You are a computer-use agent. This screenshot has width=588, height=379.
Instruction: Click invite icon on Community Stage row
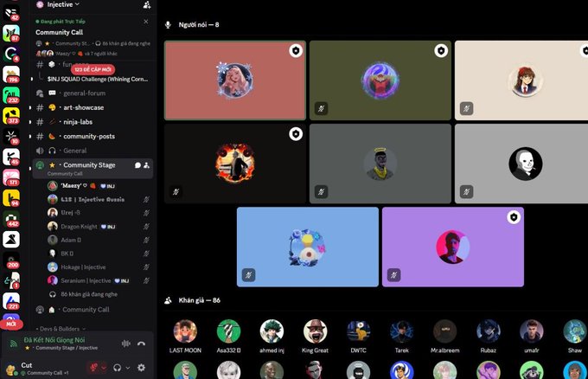[x=146, y=165]
